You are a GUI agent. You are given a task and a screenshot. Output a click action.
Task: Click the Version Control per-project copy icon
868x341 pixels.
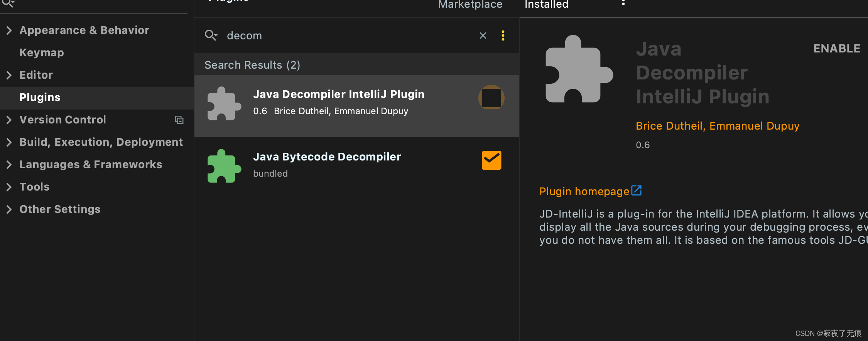(179, 120)
